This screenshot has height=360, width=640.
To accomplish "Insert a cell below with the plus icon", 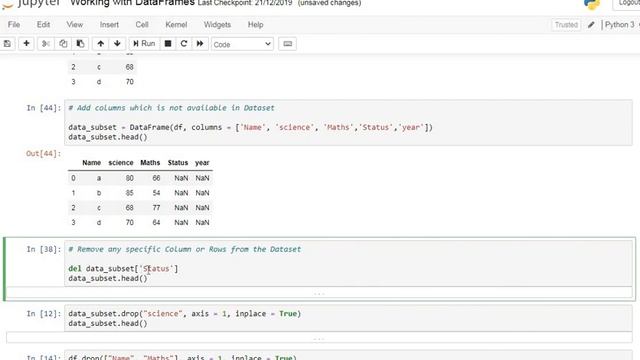I will 26,44.
